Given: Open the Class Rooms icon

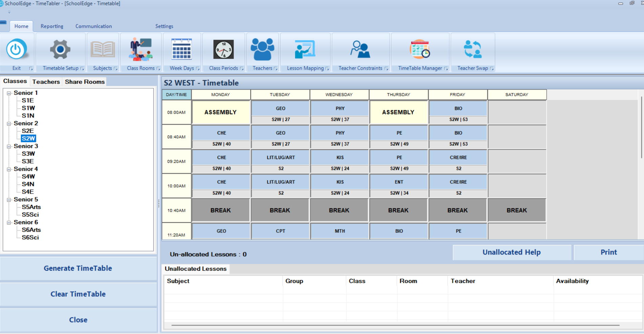Looking at the screenshot, I should click(x=141, y=49).
